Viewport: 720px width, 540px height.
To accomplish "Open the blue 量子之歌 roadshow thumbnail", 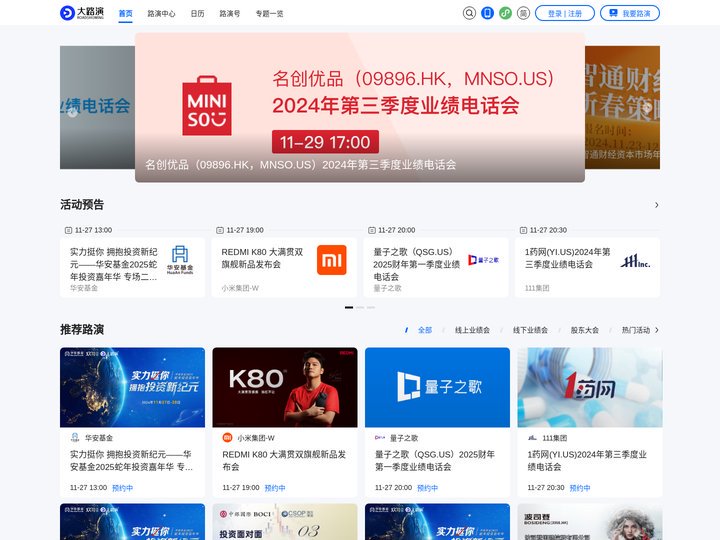I will click(437, 387).
